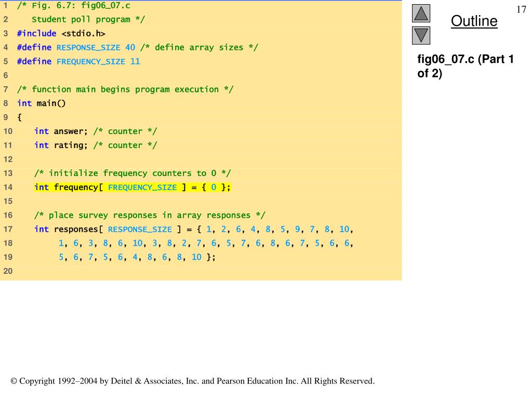Image resolution: width=532 pixels, height=399 pixels.
Task: Click the '#include <stdio.h>' line
Action: click(61, 34)
